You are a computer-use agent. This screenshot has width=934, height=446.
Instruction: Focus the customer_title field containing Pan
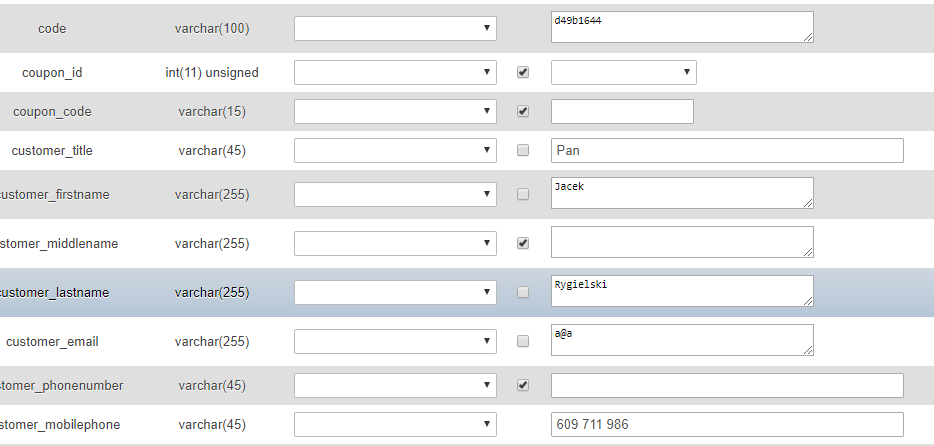click(727, 151)
